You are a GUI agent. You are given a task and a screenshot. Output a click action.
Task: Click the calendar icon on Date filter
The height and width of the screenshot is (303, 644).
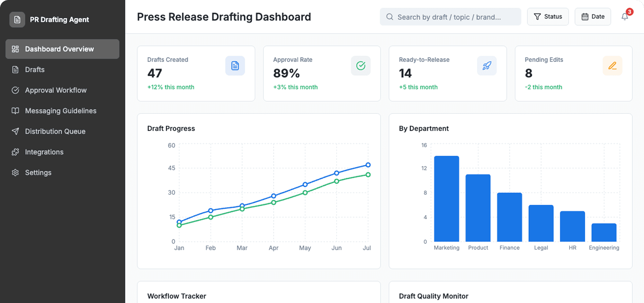tap(585, 17)
